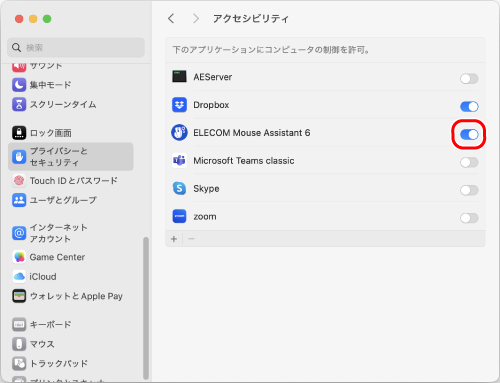Screen dimensions: 500x383
Task: Click インターネットアカウント sidebar text
Action: pos(59,233)
